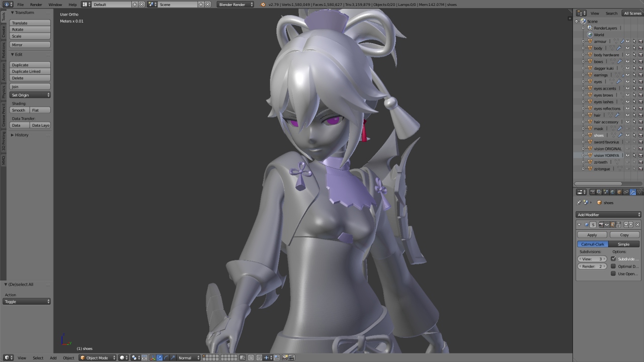Toggle modifier cage display icon
Viewport: 644px width, 362px height.
point(618,224)
